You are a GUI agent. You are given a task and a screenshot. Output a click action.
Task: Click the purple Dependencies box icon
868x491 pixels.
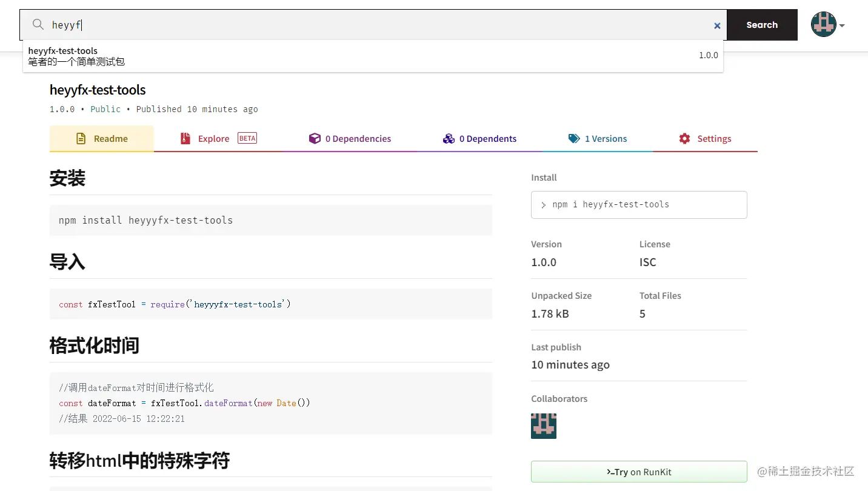point(315,139)
